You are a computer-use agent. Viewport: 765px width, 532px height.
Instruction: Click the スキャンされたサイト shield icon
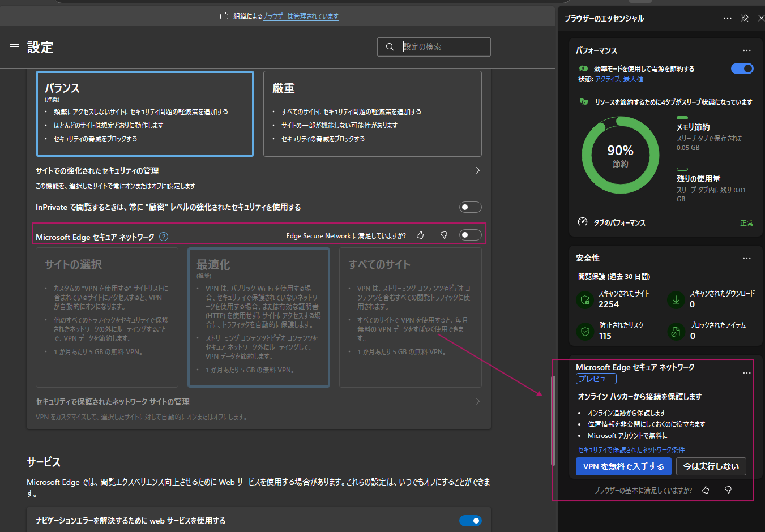point(585,299)
